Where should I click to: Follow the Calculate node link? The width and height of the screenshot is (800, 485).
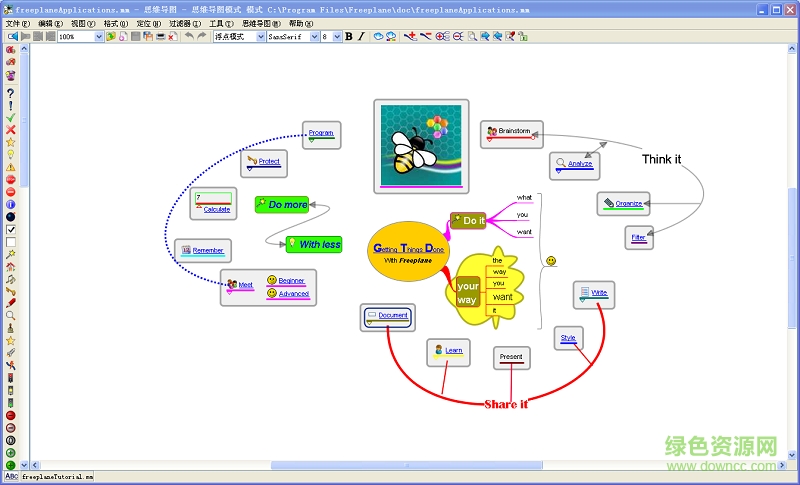[217, 209]
